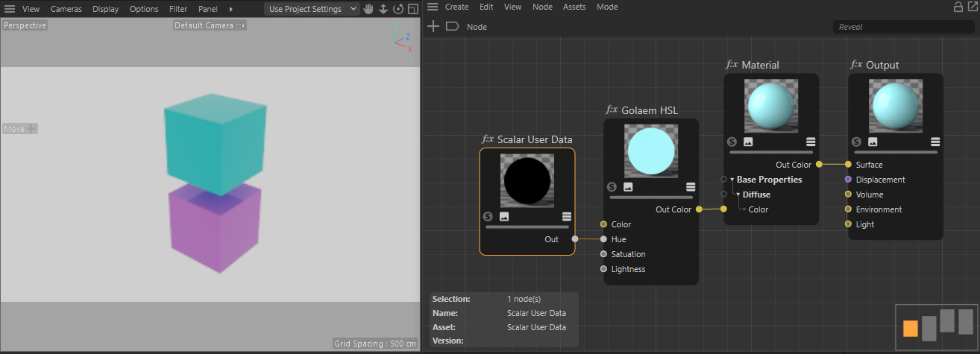The image size is (980, 354).
Task: Lock the node editor panel
Action: coord(958,7)
